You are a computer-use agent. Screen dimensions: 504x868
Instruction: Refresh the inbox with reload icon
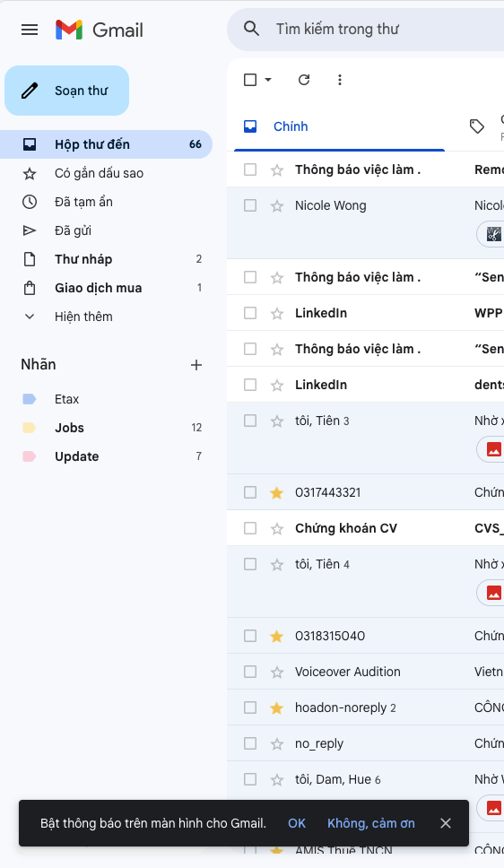pyautogui.click(x=304, y=80)
